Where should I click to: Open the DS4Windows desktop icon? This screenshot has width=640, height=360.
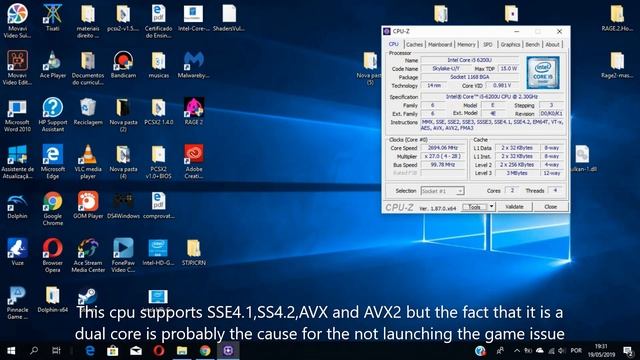coord(123,205)
